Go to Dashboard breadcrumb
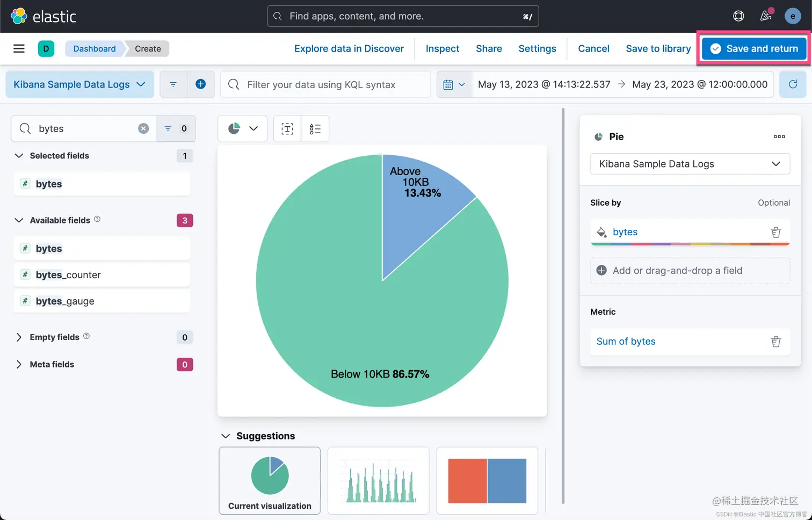Image resolution: width=812 pixels, height=520 pixels. 95,48
